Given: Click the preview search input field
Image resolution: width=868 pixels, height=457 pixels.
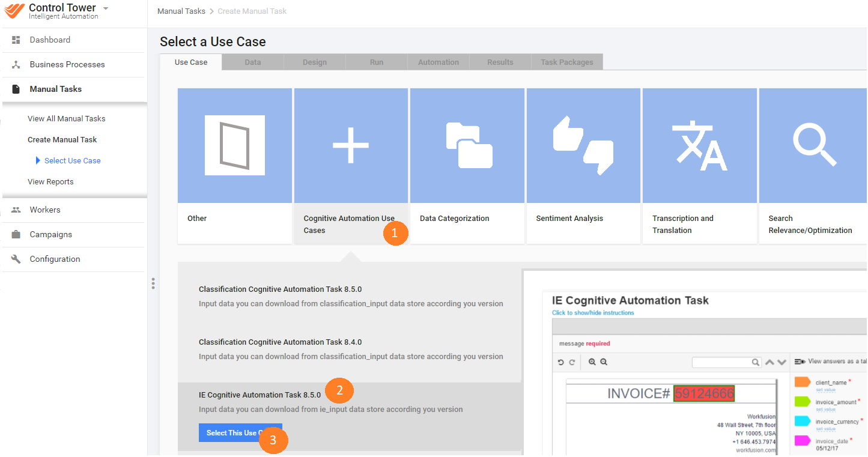Looking at the screenshot, I should click(x=727, y=362).
